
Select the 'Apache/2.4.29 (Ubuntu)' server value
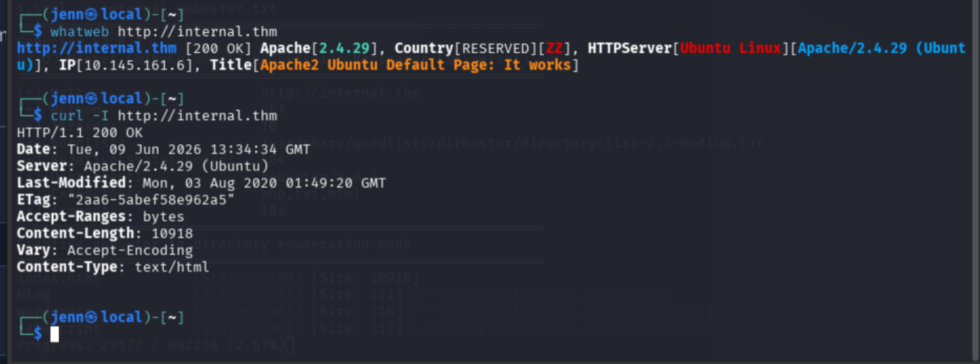(176, 166)
